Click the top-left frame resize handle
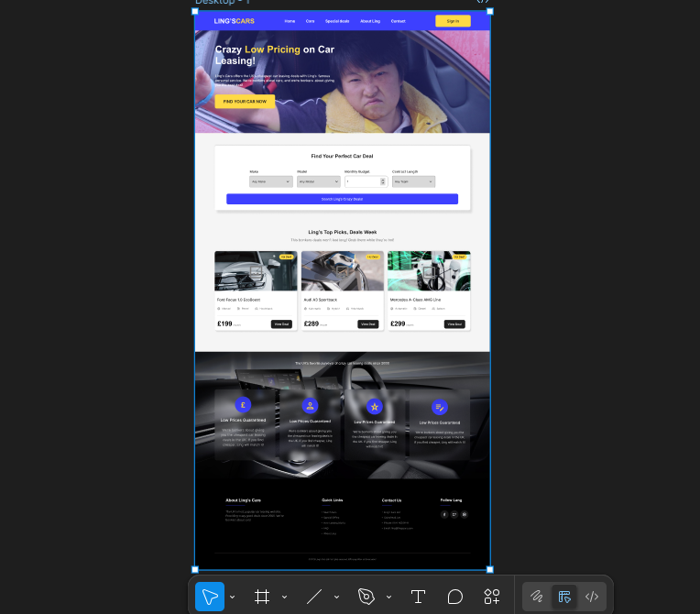 coord(195,11)
